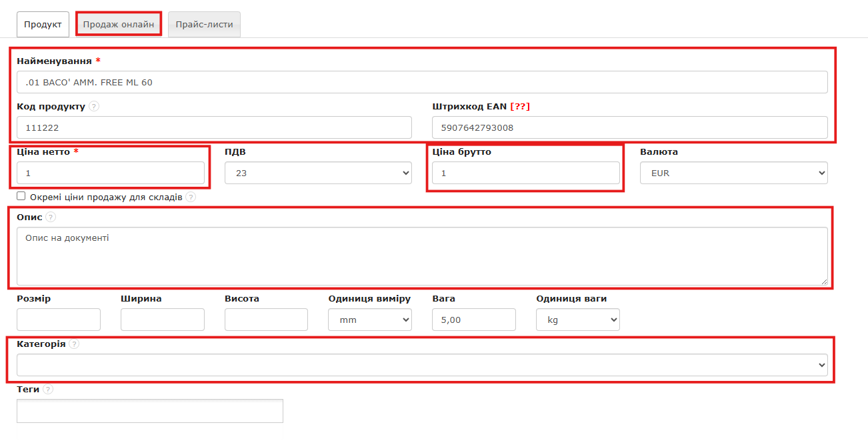
Task: Click help icon next to Код продукту
Action: pyautogui.click(x=94, y=106)
